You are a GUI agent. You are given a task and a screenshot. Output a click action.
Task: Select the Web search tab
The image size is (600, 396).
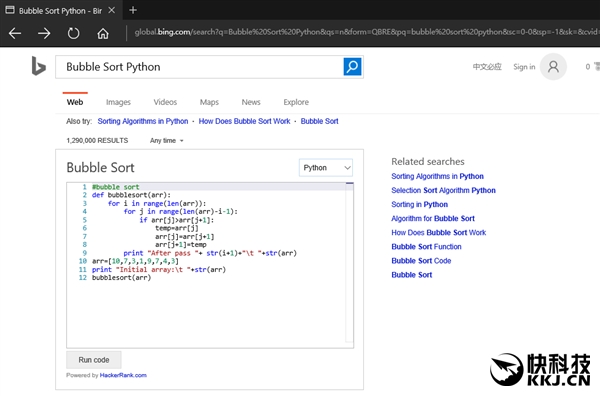tap(75, 102)
